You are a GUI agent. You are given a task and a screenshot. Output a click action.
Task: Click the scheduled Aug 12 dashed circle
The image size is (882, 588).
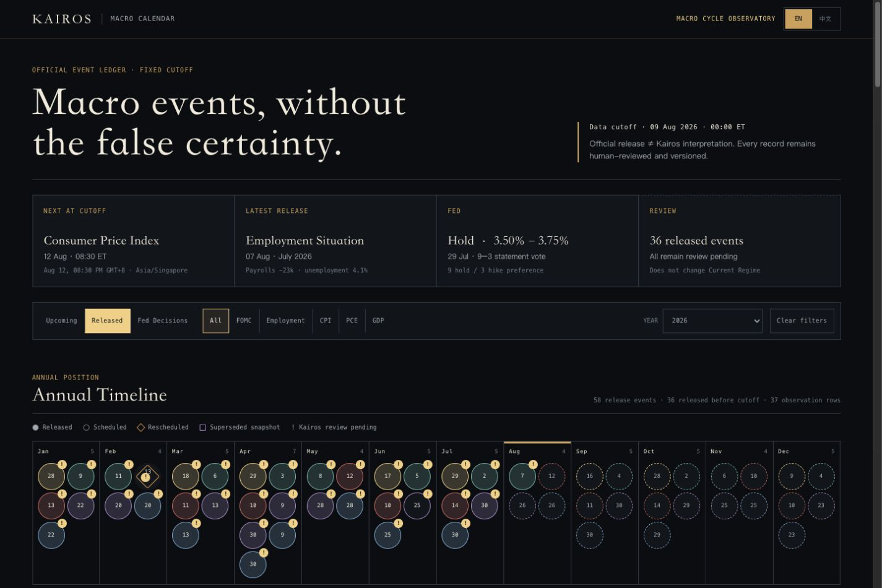[x=551, y=476]
